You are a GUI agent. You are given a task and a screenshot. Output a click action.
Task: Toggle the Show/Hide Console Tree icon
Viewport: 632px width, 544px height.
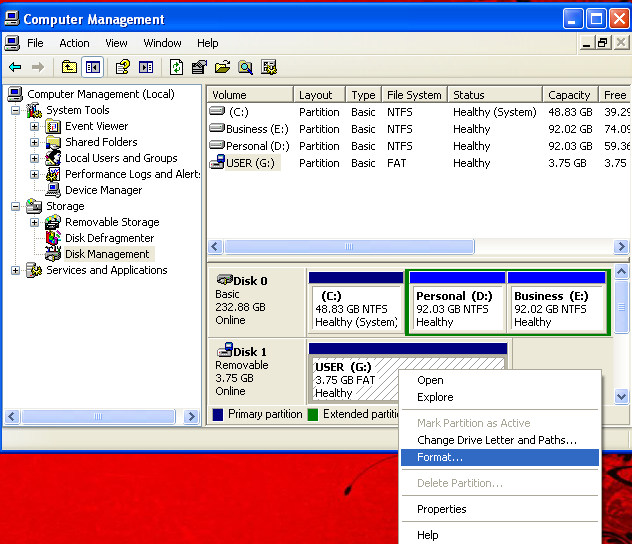pyautogui.click(x=93, y=67)
